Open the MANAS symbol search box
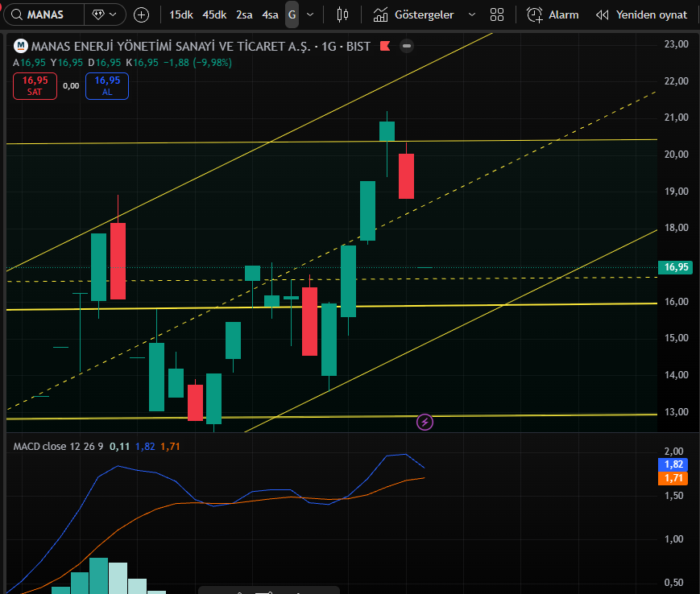The height and width of the screenshot is (594, 700). point(43,14)
